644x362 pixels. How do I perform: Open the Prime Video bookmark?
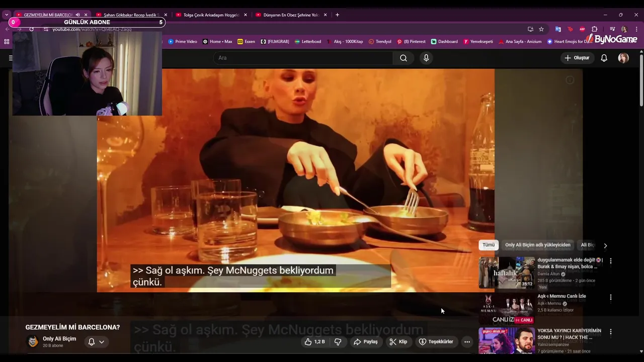183,42
